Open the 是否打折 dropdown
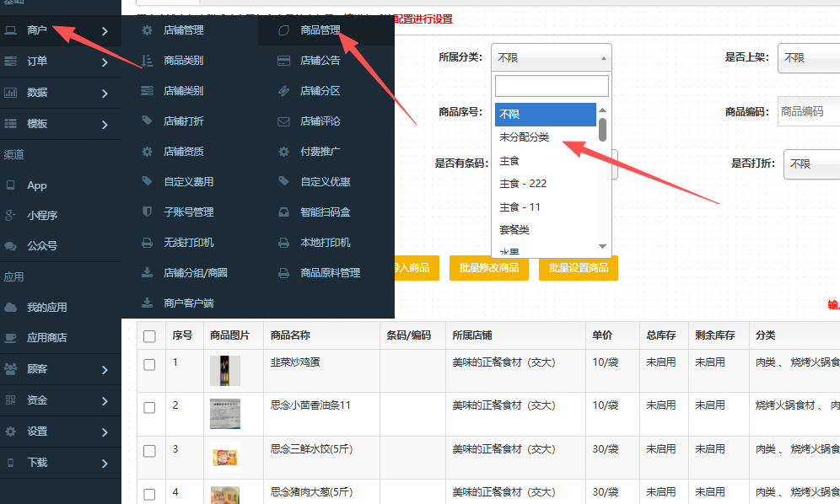Viewport: 840px width, 504px height. click(x=810, y=164)
